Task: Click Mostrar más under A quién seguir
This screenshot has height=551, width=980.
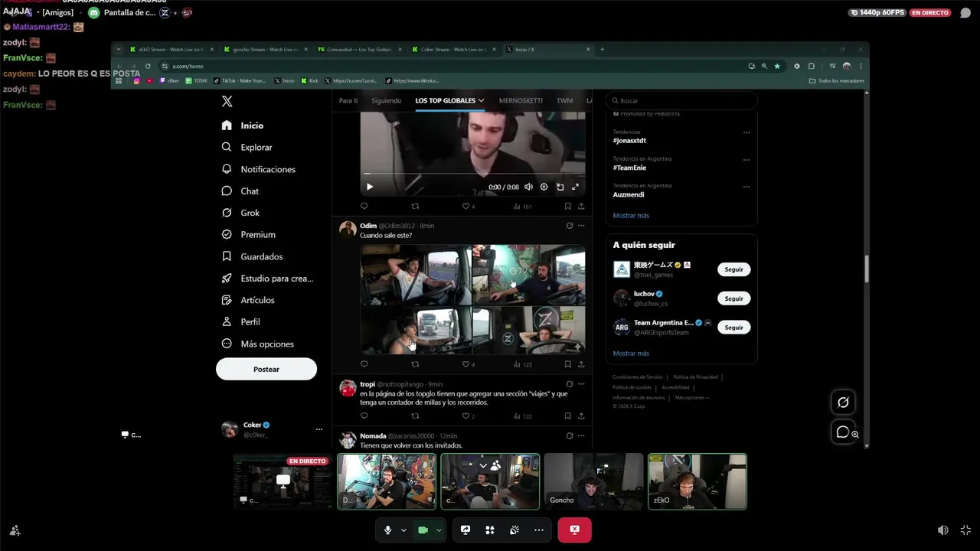Action: tap(631, 354)
